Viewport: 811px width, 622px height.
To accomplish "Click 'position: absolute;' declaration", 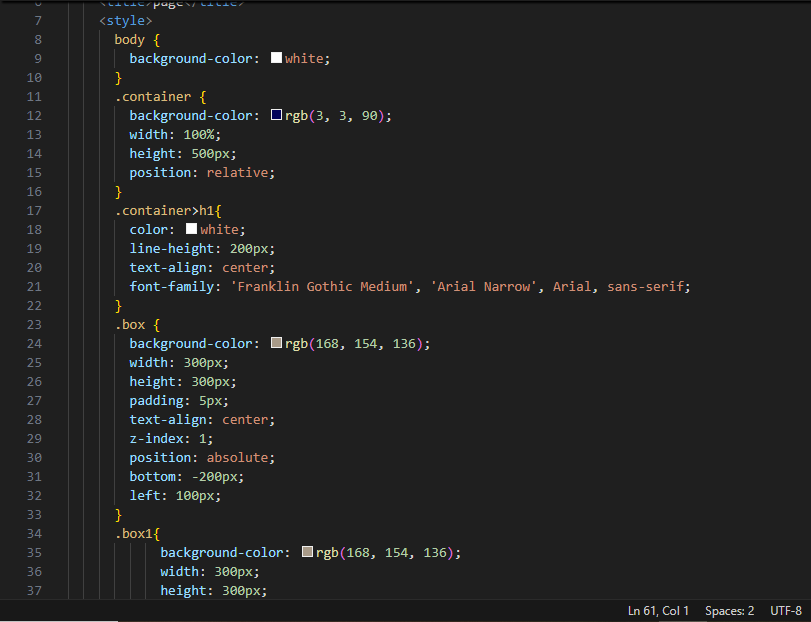I will [202, 458].
